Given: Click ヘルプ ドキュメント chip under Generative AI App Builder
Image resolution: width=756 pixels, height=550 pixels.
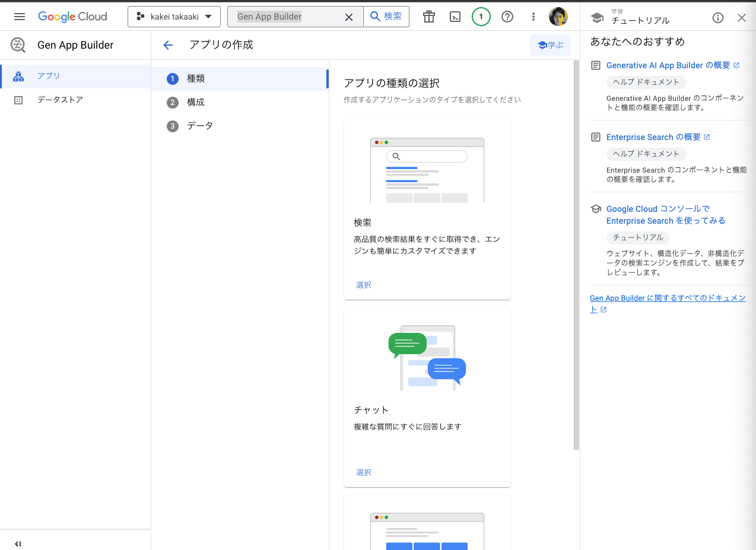Looking at the screenshot, I should click(x=646, y=82).
